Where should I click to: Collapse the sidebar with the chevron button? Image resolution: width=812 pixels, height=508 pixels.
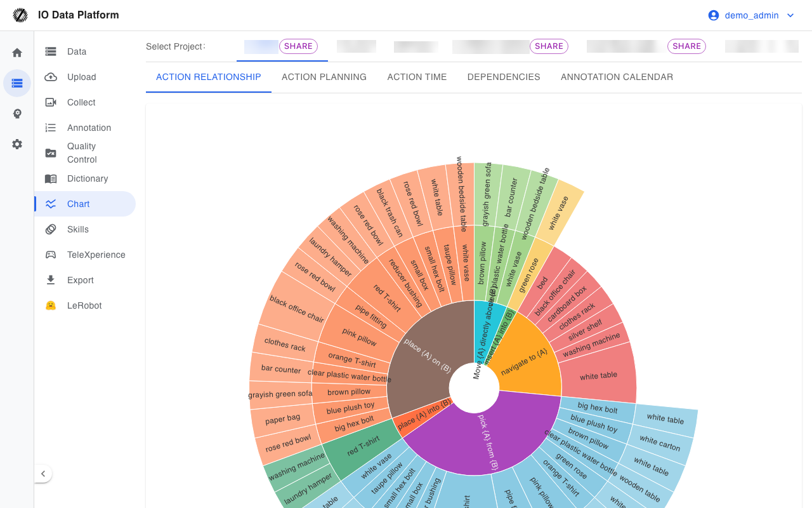(x=43, y=474)
